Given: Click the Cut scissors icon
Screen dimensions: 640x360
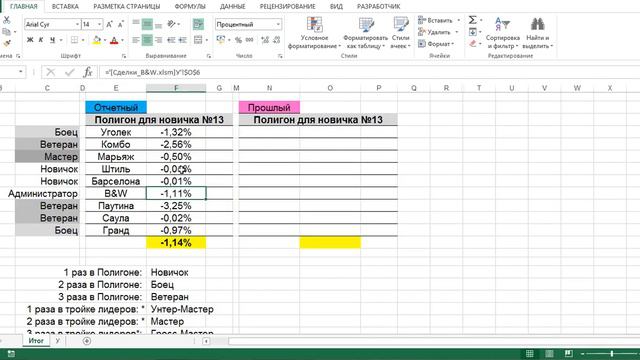Looking at the screenshot, I should (x=7, y=20).
